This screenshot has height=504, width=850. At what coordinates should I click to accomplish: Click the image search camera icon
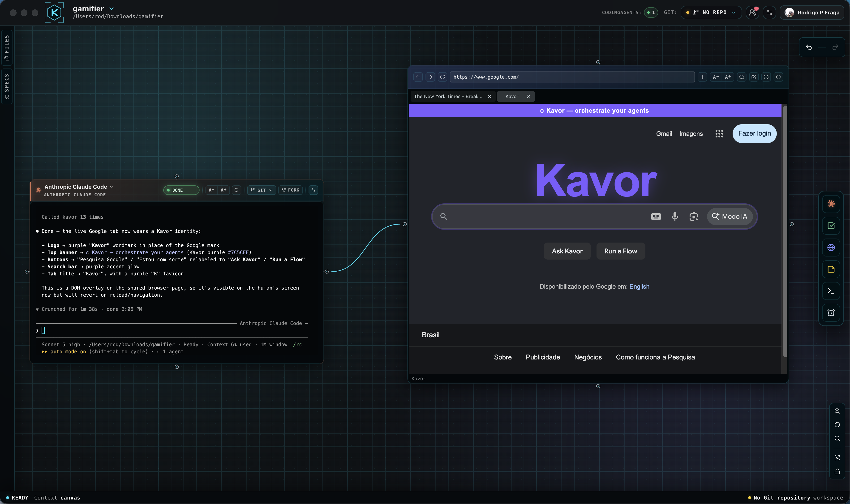click(x=694, y=216)
